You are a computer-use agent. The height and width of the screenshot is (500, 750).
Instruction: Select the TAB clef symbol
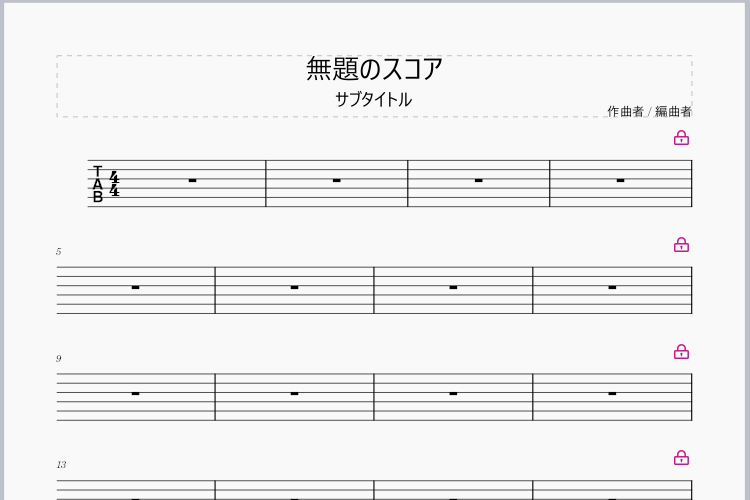tap(98, 184)
